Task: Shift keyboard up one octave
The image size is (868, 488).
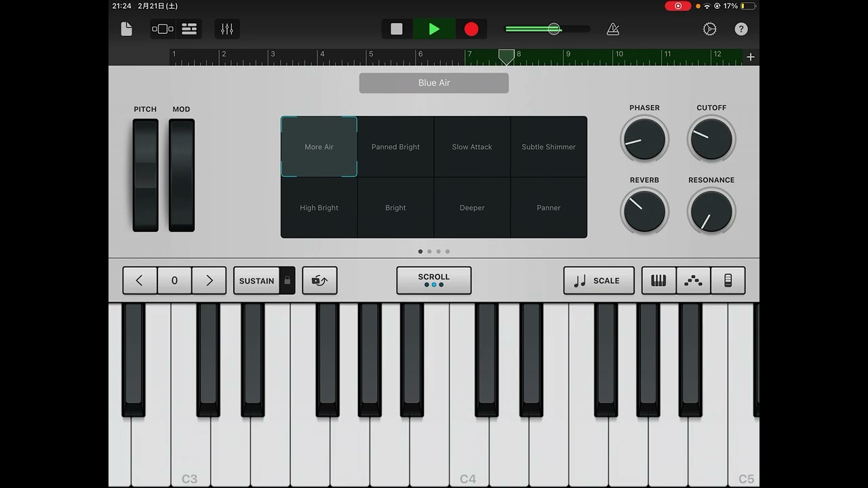Action: point(209,281)
